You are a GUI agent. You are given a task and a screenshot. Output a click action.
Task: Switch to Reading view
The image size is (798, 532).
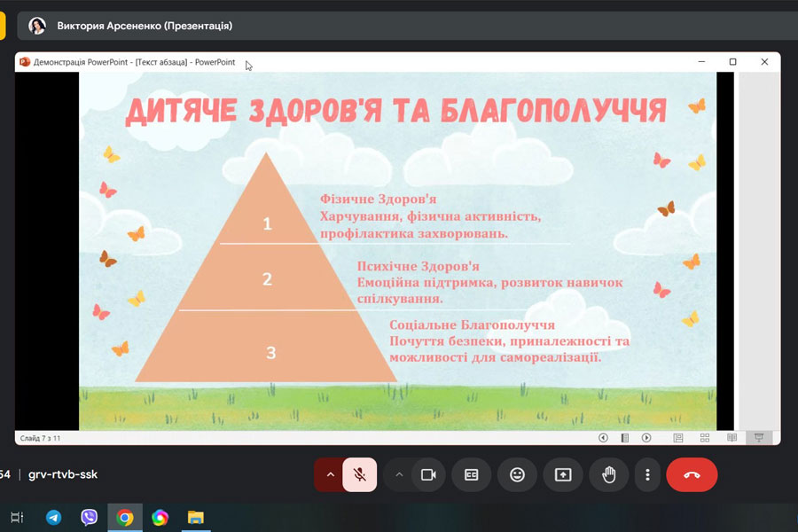coord(731,438)
